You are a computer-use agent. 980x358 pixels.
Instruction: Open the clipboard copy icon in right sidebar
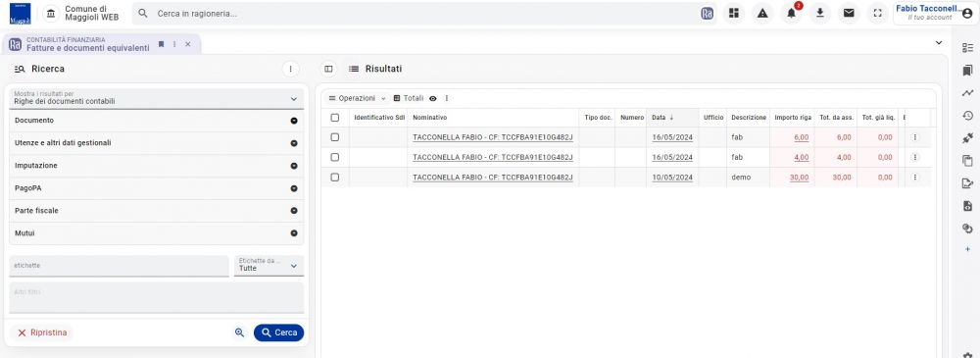pos(968,161)
